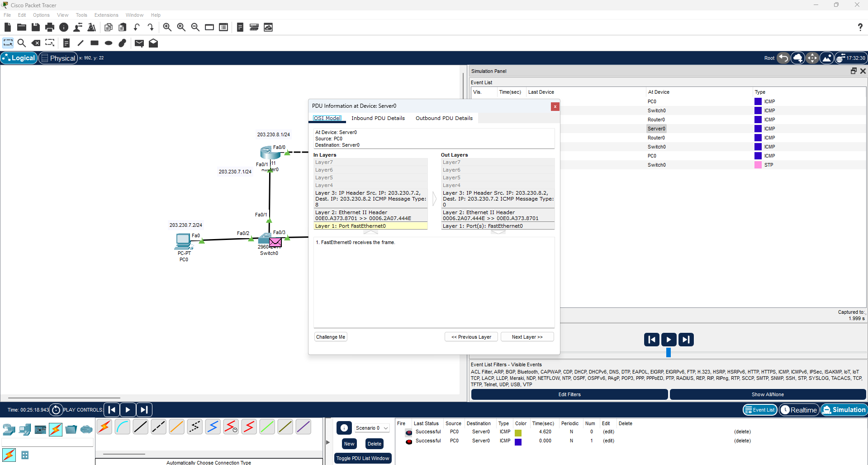Open the Options menu
The image size is (868, 465).
pos(41,15)
